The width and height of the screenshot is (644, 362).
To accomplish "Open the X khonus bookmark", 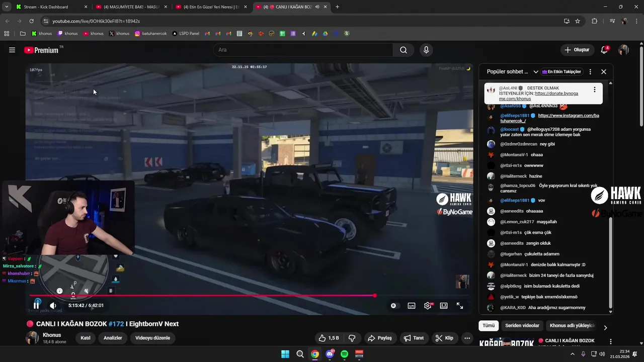I will point(119,34).
